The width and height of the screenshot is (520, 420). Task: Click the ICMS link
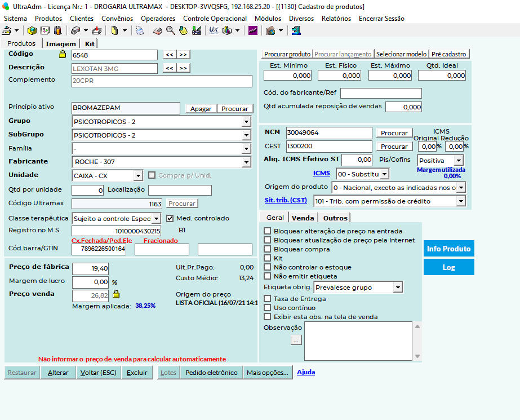pyautogui.click(x=321, y=173)
